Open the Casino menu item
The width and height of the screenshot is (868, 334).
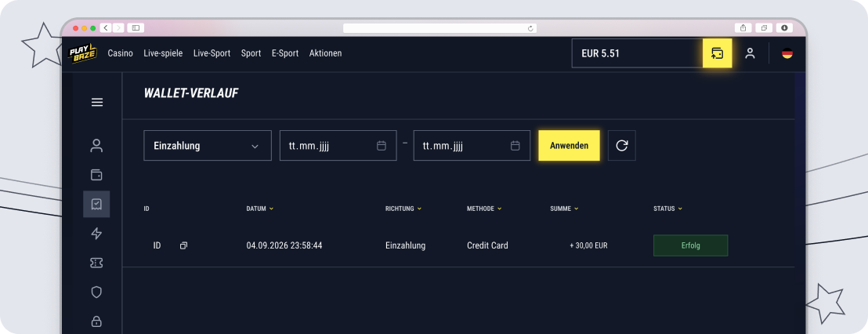tap(120, 53)
